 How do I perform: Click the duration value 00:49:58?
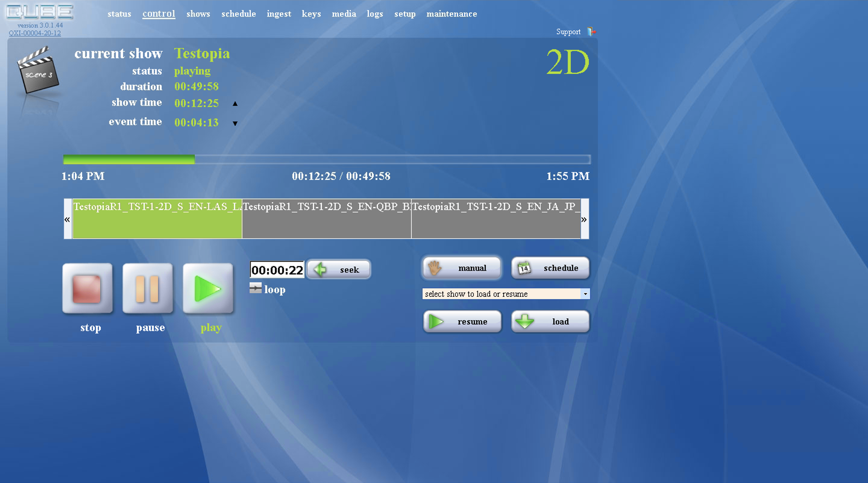(197, 86)
